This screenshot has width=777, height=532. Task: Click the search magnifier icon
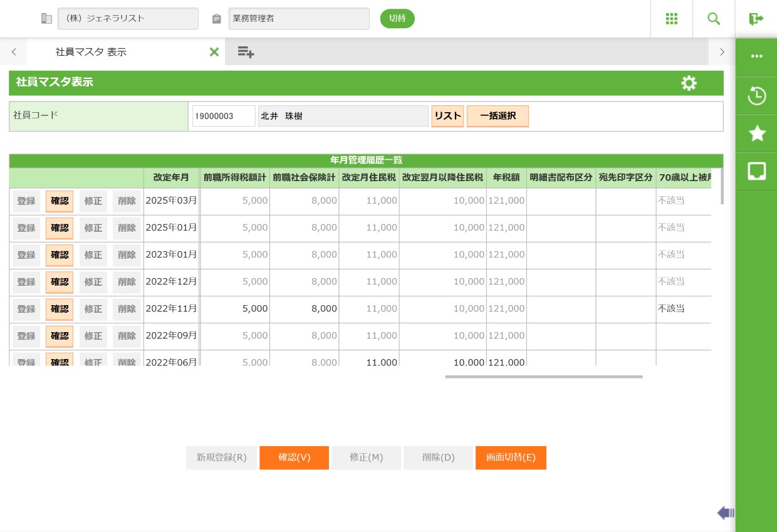[714, 19]
